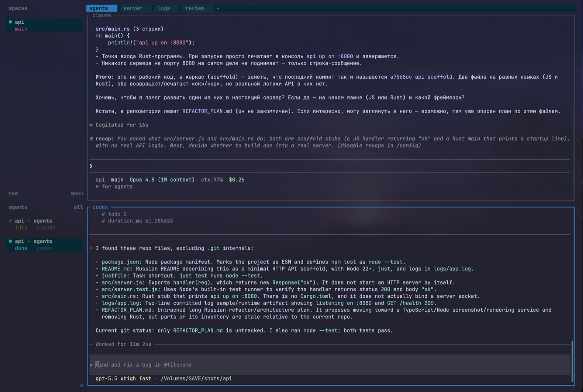Click the codex pane scrollbar
This screenshot has height=392, width=583.
pos(572,361)
